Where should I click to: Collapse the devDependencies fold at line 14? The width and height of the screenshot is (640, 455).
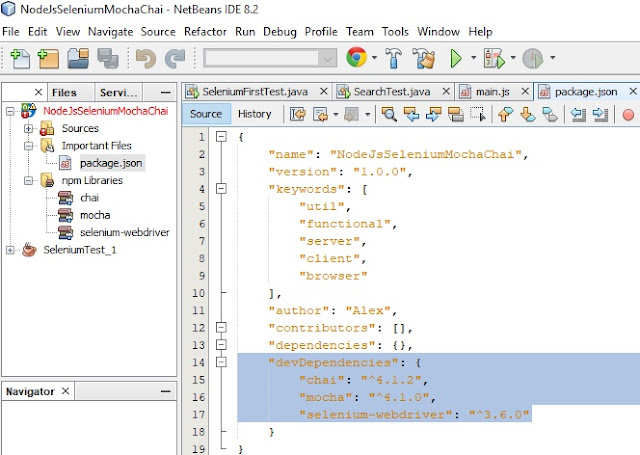pyautogui.click(x=221, y=362)
